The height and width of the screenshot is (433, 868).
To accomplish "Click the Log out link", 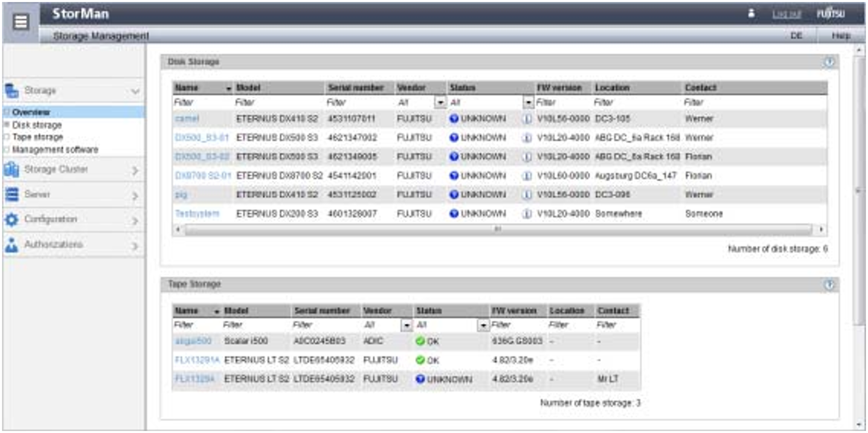I will 787,14.
